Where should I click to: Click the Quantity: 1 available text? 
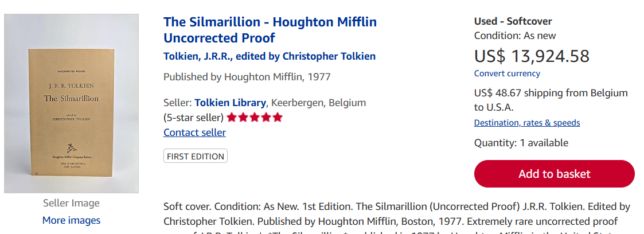point(521,143)
